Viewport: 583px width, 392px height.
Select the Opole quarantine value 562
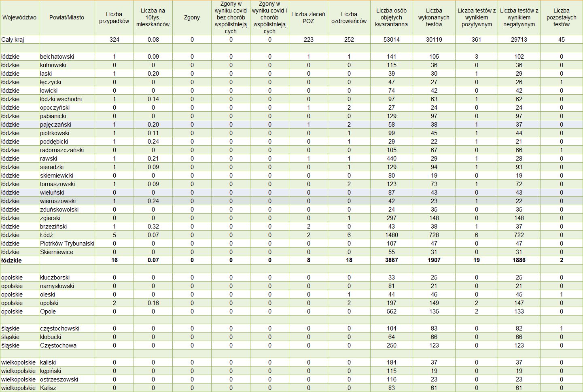click(391, 311)
